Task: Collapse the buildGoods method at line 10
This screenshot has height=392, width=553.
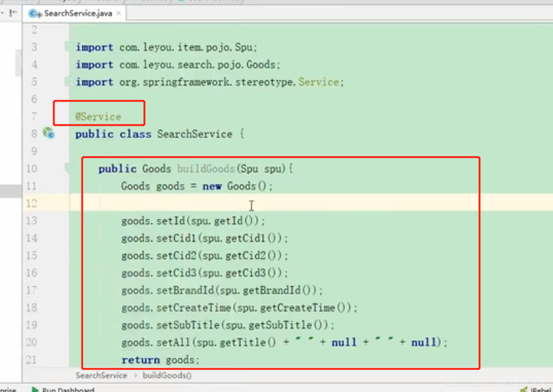Action: (69, 168)
